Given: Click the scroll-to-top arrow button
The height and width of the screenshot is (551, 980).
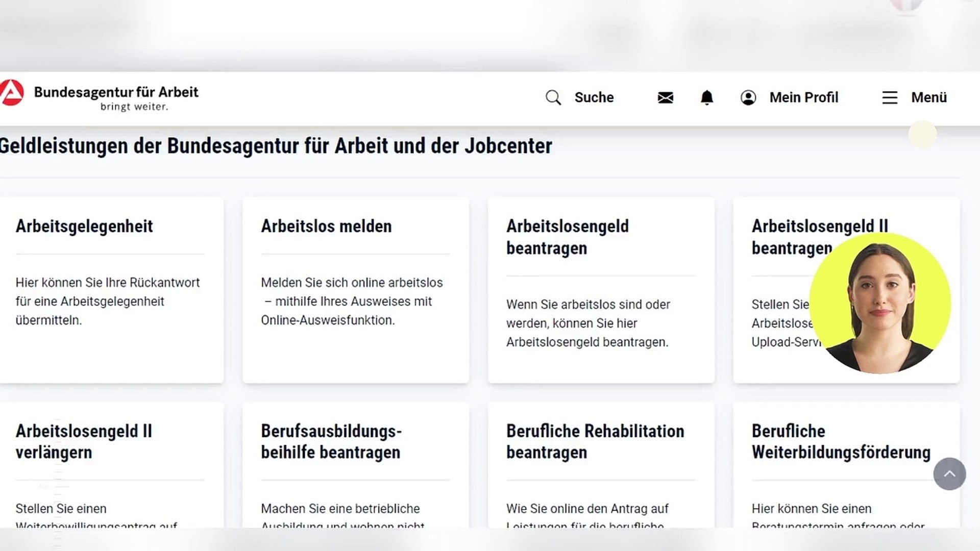Looking at the screenshot, I should [949, 474].
